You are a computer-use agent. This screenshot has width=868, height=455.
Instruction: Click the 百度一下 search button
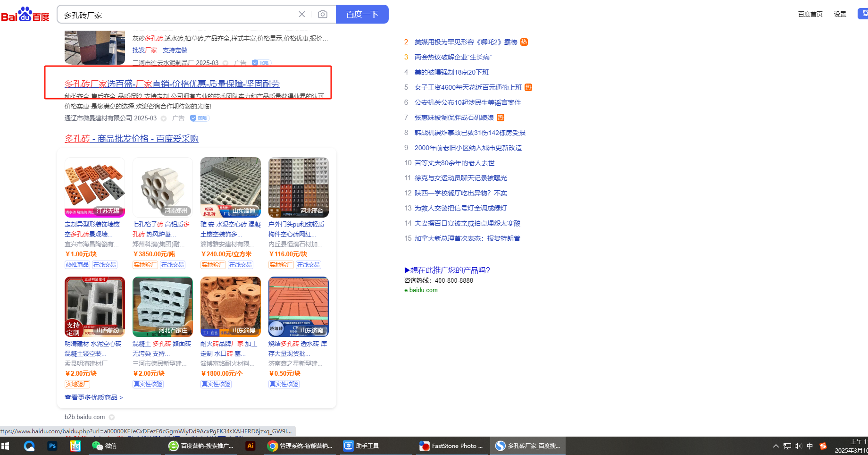click(362, 14)
